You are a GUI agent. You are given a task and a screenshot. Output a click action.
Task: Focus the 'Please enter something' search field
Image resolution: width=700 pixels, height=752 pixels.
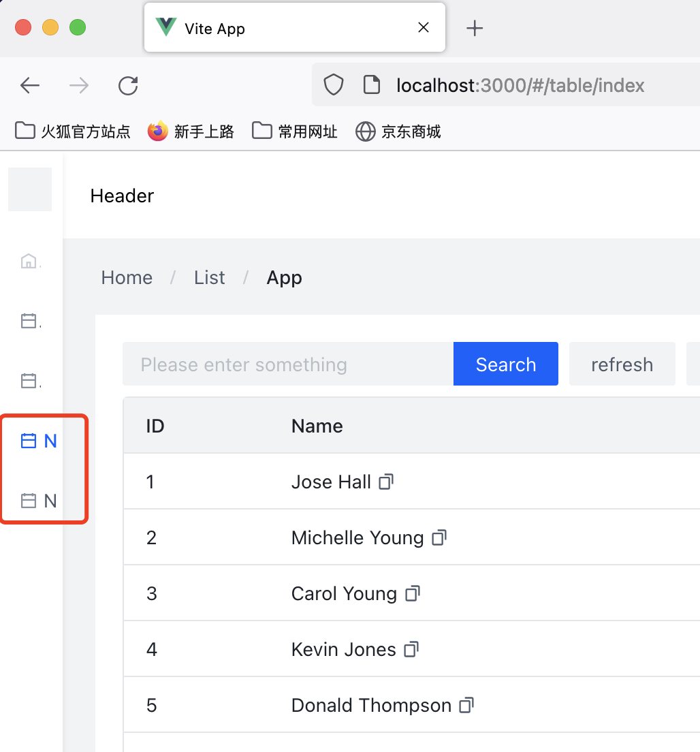coord(288,364)
